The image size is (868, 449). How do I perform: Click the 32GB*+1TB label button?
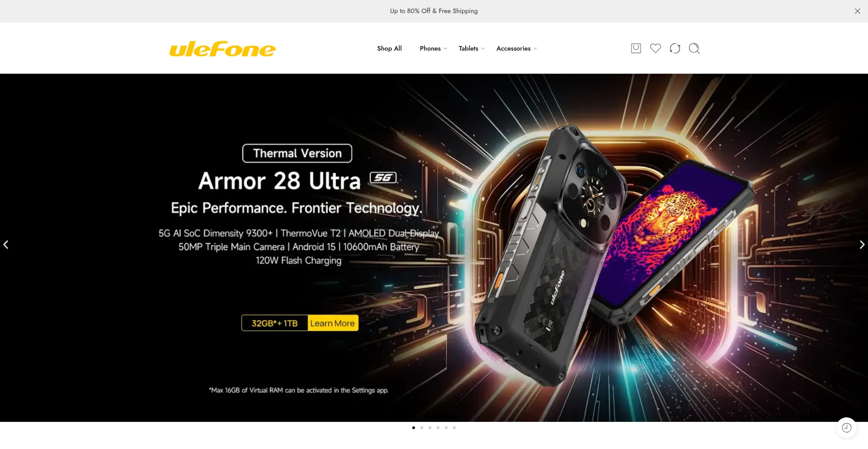(x=274, y=323)
